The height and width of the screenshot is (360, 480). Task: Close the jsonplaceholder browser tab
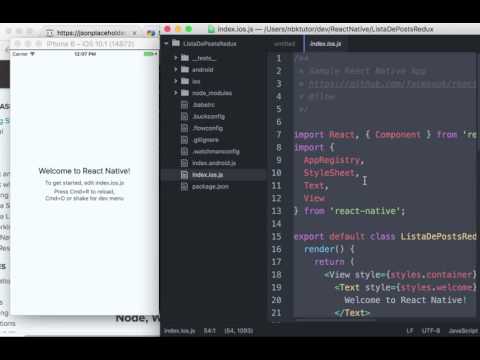[134, 33]
